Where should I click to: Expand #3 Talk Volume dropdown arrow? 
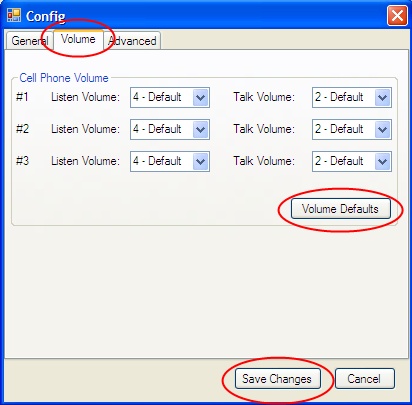(x=383, y=161)
